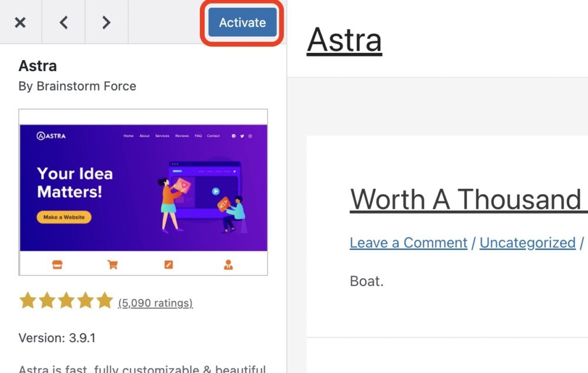Close the theme preview overlay
This screenshot has height=373, width=588.
pos(20,22)
